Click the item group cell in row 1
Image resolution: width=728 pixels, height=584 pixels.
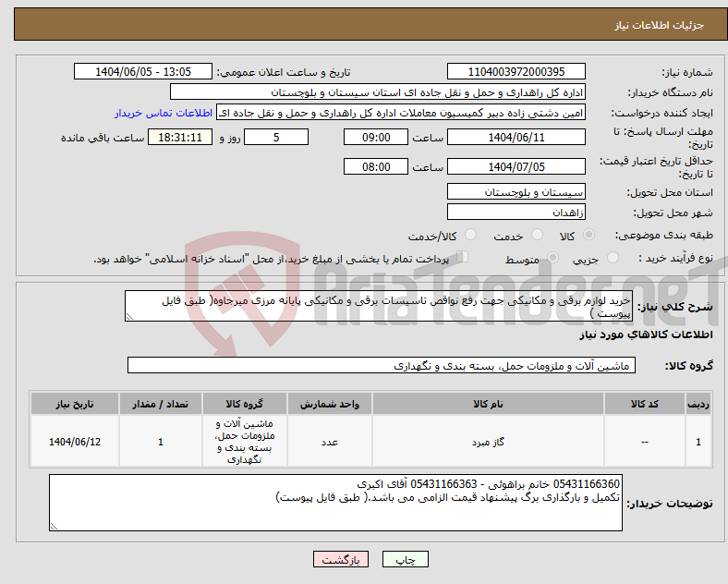[x=245, y=442]
